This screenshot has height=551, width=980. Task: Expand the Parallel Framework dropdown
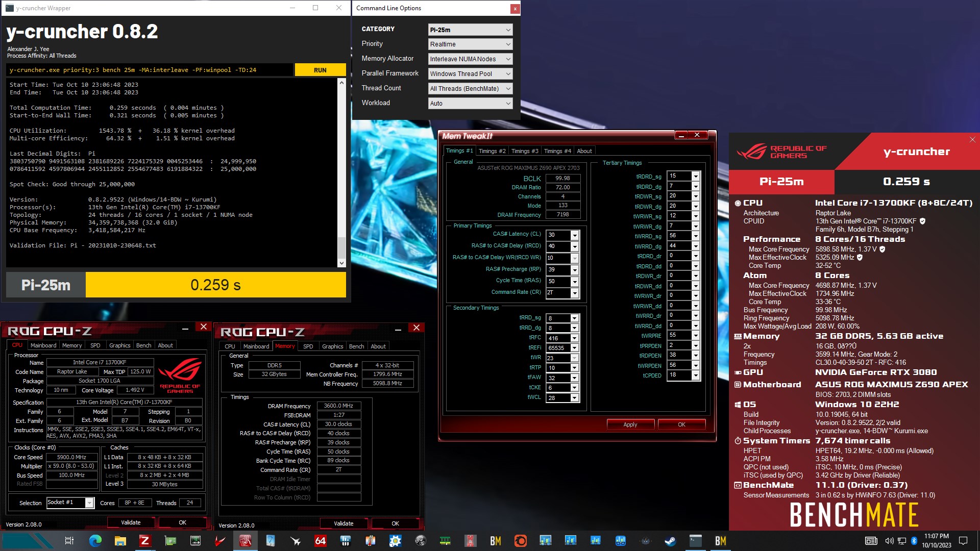[x=470, y=74]
